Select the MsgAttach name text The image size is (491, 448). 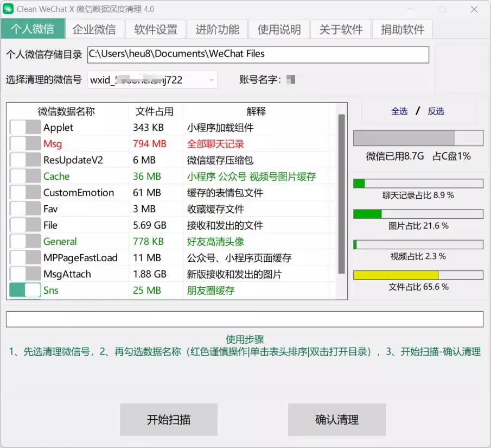pos(67,274)
